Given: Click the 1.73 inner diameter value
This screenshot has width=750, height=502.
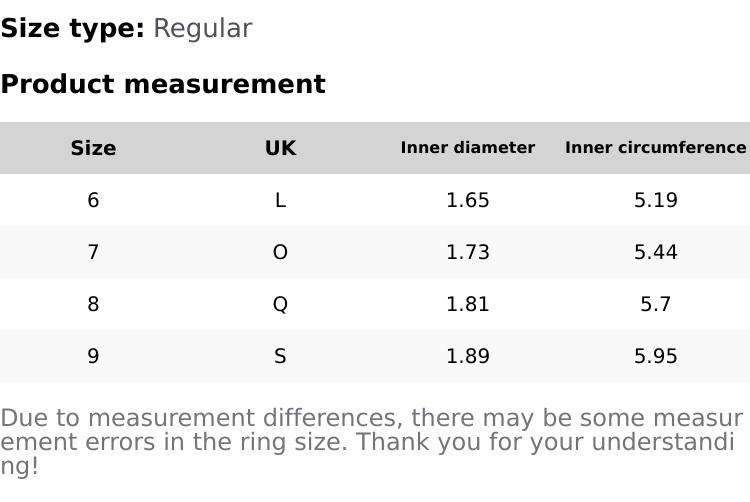Looking at the screenshot, I should coord(467,252).
